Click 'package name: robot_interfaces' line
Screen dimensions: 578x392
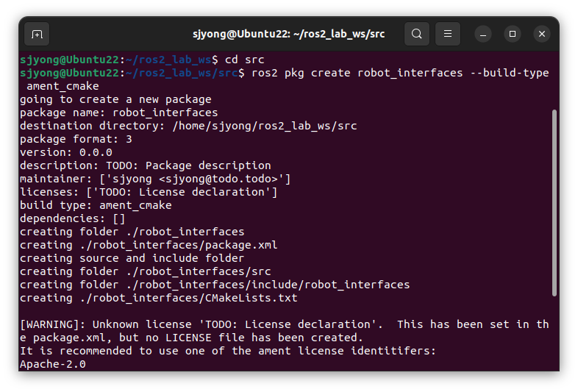point(119,113)
